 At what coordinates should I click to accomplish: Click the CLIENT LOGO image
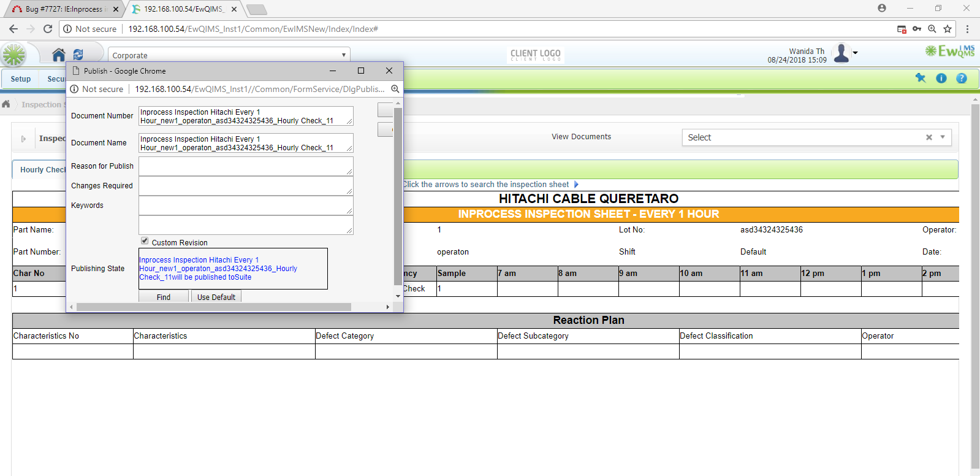(x=536, y=55)
